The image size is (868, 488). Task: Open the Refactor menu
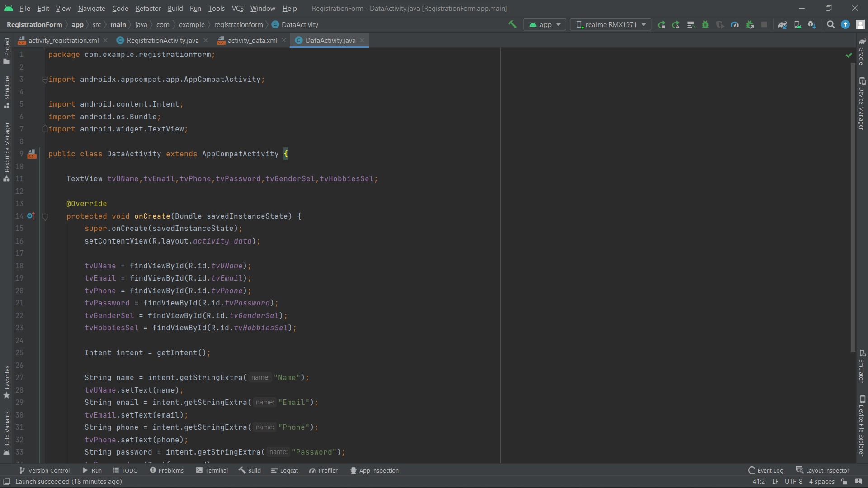(148, 8)
